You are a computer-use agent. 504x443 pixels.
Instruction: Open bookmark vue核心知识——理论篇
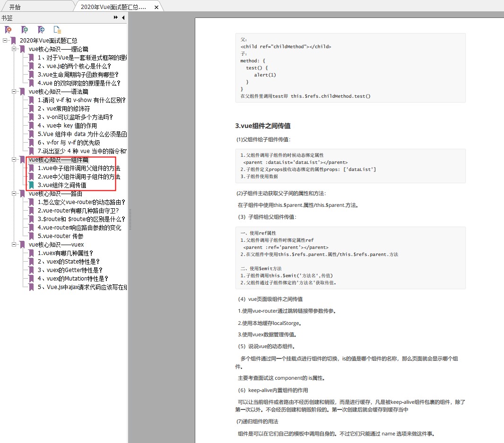[59, 49]
